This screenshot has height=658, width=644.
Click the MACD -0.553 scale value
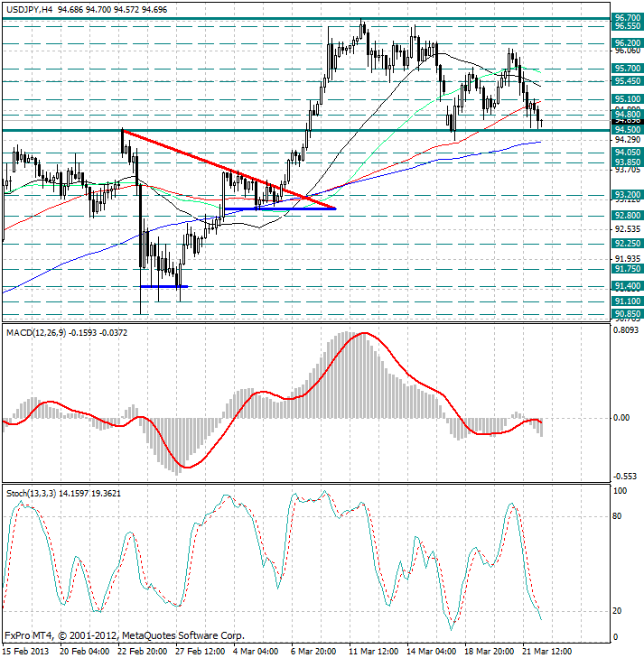[x=625, y=477]
